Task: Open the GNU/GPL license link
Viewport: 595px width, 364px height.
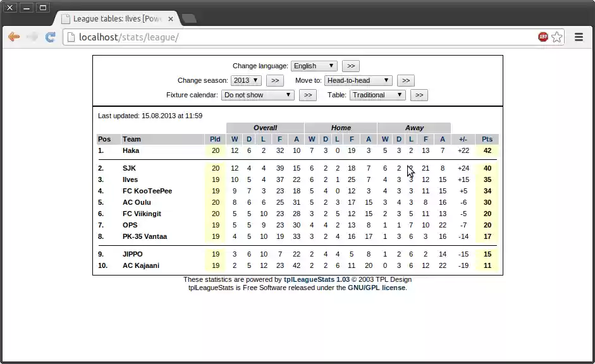Action: click(x=376, y=288)
